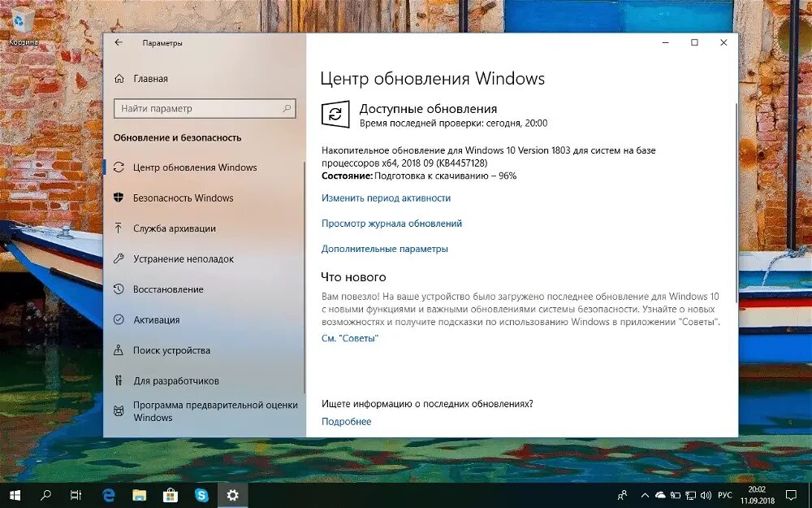Image resolution: width=812 pixels, height=508 pixels.
Task: Click Изменить период активности link
Action: tap(386, 198)
